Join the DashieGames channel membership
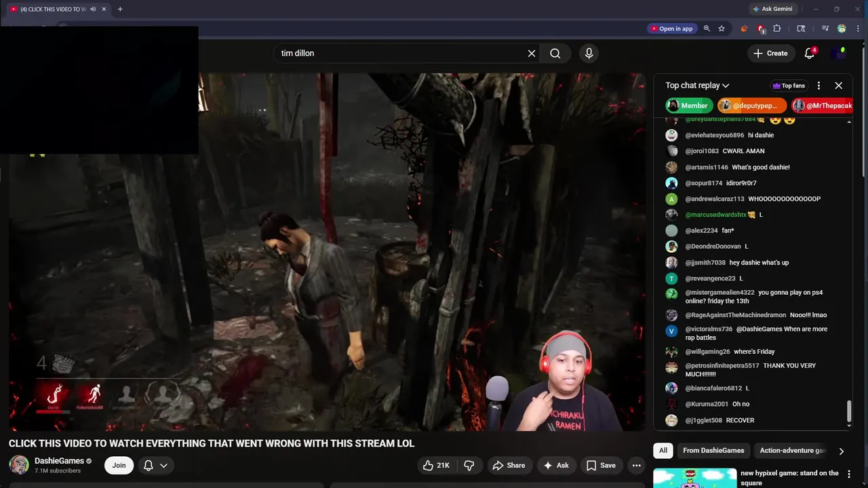 coord(119,466)
